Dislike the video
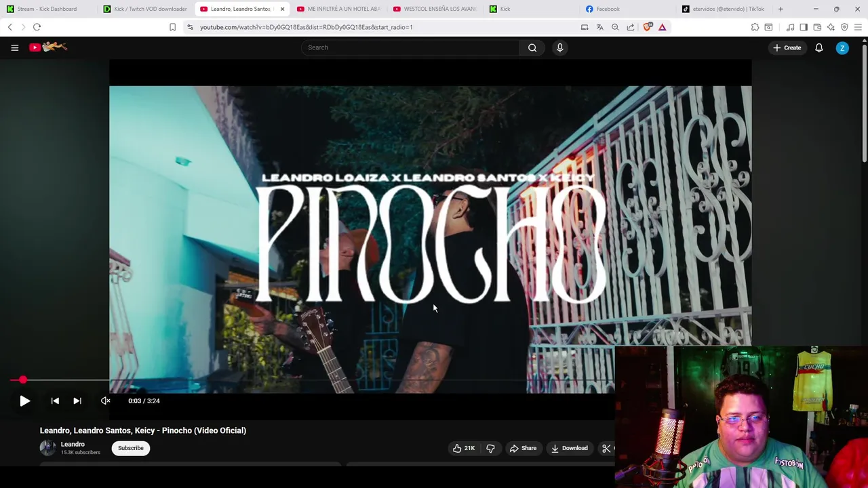The image size is (868, 488). (490, 448)
